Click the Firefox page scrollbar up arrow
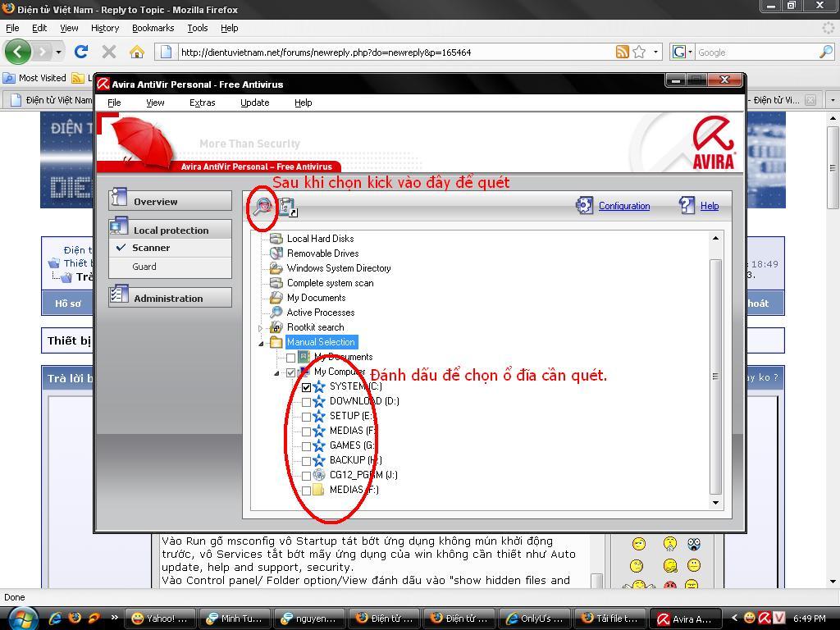Screen dimensions: 840x630 coord(833,118)
